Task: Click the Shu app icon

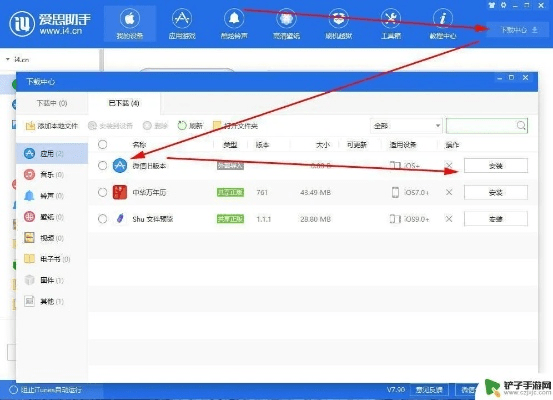Action: tap(120, 219)
